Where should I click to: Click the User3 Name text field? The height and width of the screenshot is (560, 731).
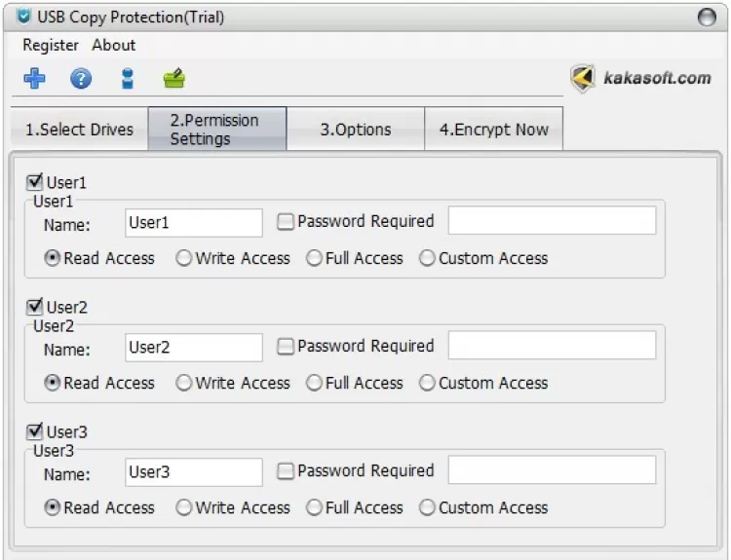pos(194,472)
